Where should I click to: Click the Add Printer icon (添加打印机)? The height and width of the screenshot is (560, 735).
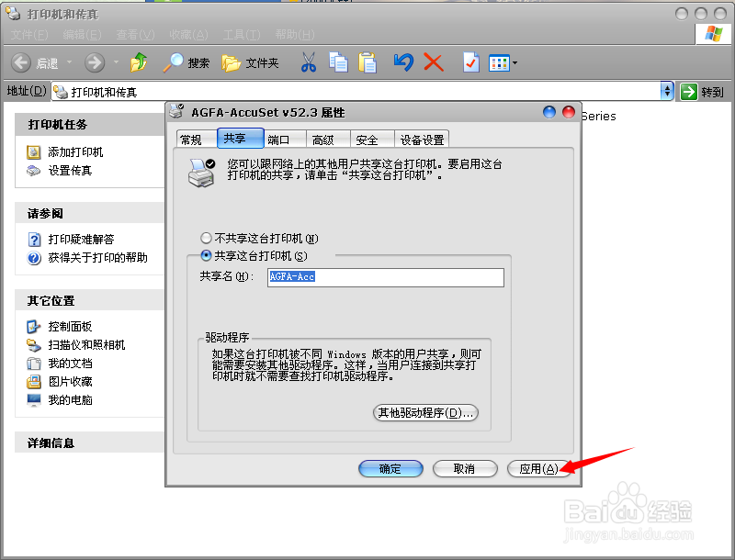[x=34, y=152]
